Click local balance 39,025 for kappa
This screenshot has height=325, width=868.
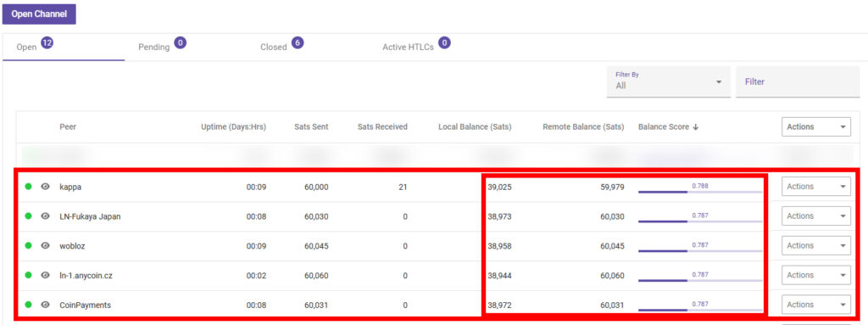499,187
